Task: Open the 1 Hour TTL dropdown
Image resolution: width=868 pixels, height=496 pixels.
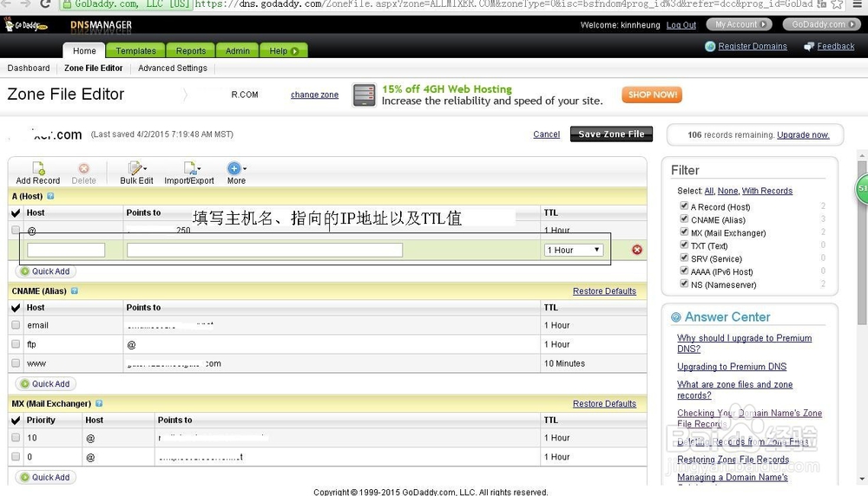Action: 574,250
